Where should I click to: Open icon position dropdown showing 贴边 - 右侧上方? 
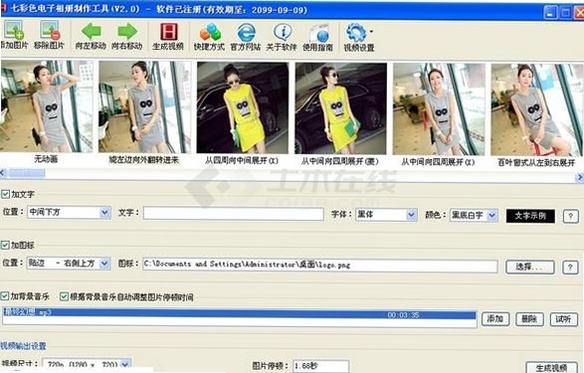(x=69, y=263)
